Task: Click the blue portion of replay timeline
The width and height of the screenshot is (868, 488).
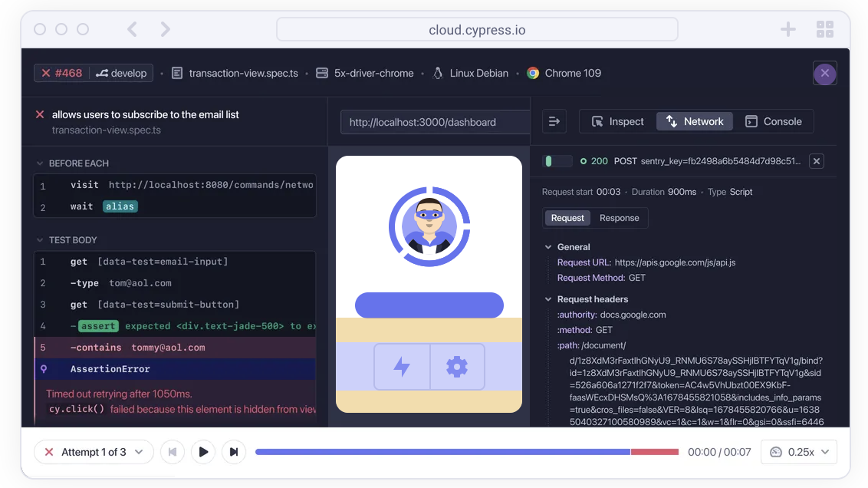Action: (443, 452)
